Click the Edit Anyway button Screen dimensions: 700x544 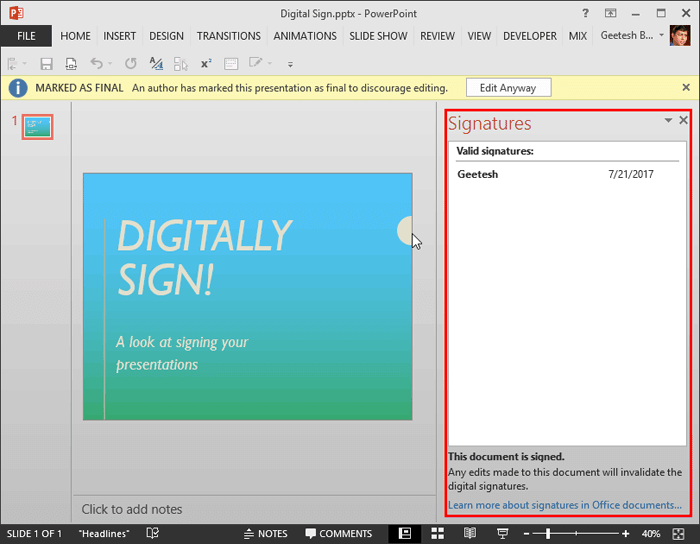coord(508,87)
